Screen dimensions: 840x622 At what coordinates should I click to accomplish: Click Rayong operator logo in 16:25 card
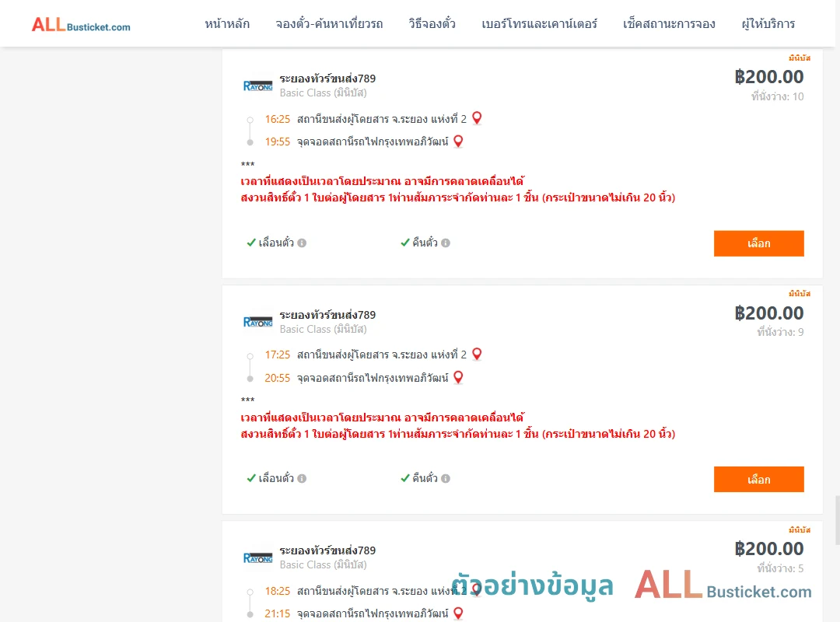pos(257,86)
